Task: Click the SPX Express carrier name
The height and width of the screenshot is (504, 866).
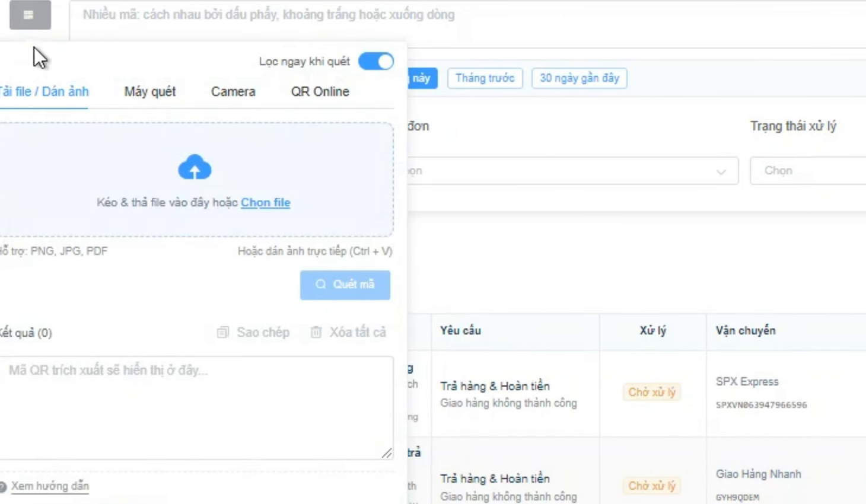Action: 747,382
